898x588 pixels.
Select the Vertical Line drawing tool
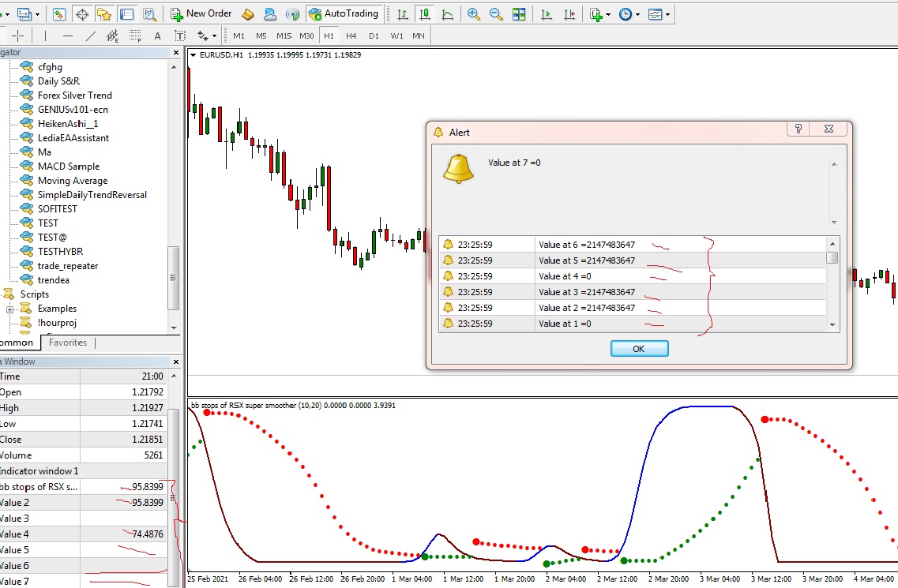tap(45, 36)
